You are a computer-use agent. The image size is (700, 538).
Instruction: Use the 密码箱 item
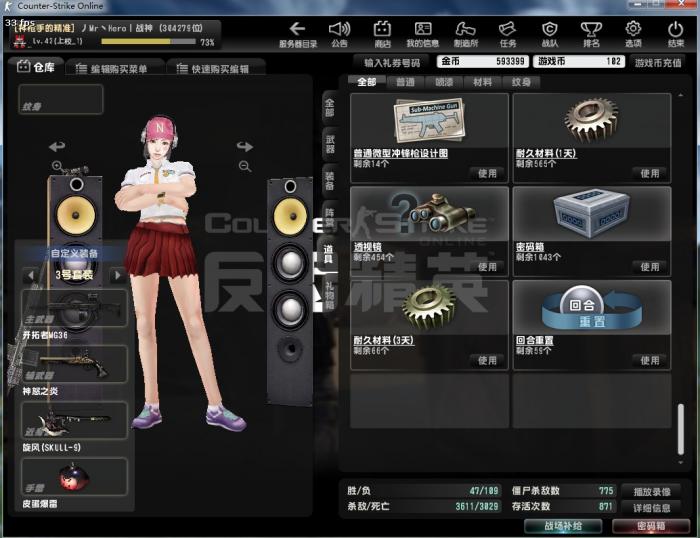tap(650, 267)
